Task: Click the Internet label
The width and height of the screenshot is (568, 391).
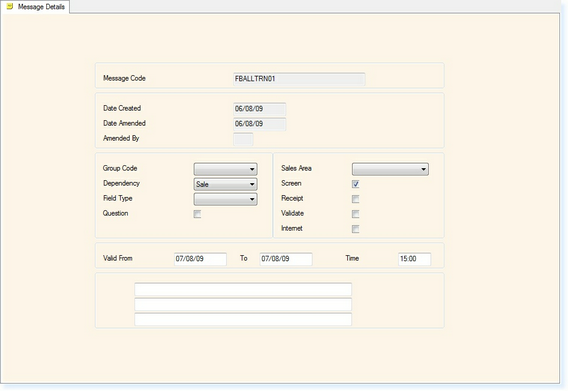Action: pyautogui.click(x=292, y=228)
